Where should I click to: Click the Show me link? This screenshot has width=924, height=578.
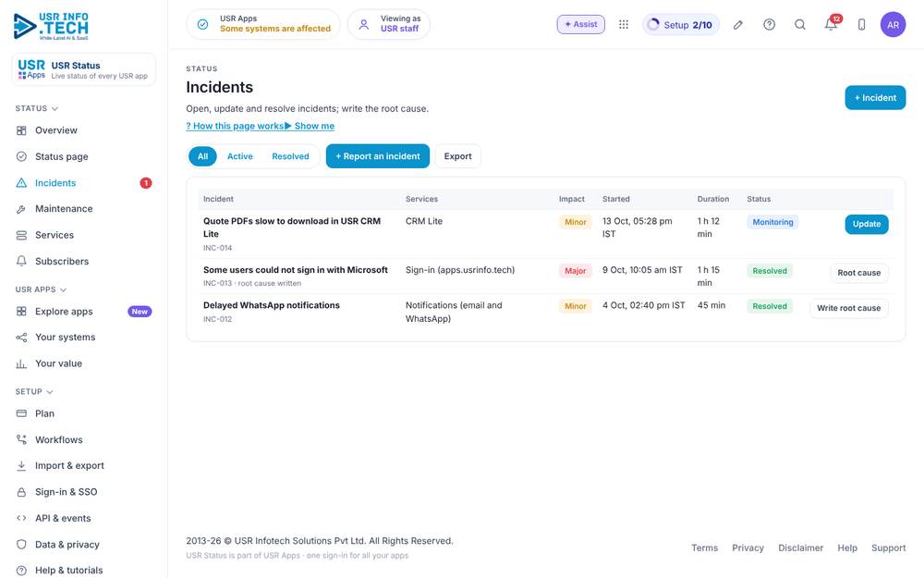[310, 126]
